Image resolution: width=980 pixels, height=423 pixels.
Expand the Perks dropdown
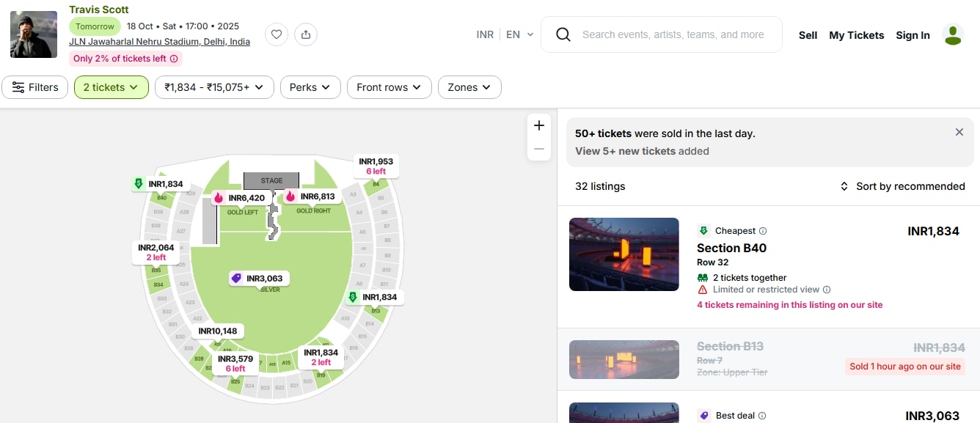coord(310,87)
